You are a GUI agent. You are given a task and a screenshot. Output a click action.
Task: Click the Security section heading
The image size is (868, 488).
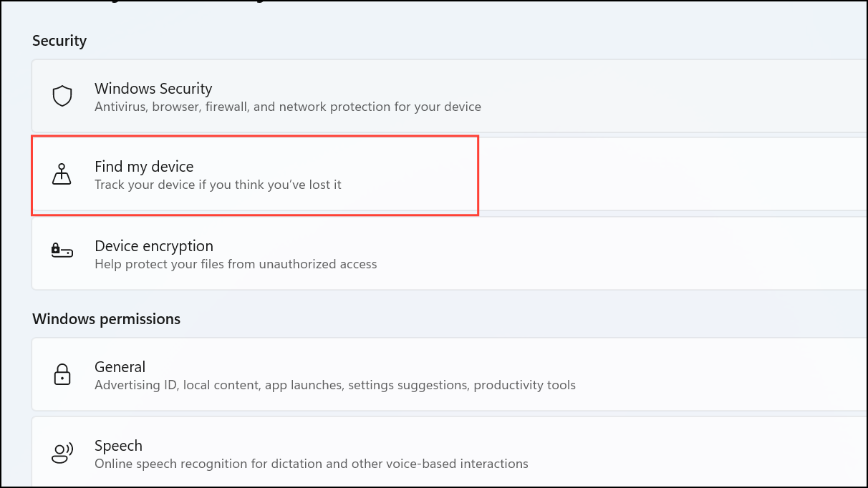[x=59, y=41]
